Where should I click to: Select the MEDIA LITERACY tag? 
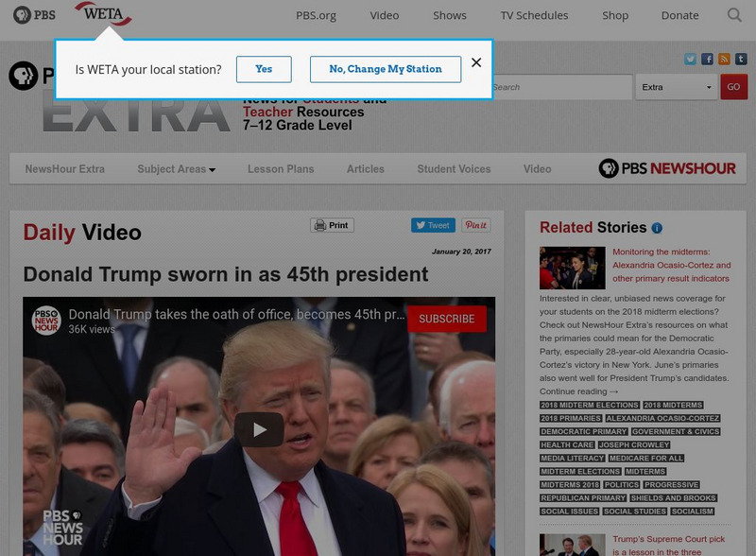tap(573, 458)
